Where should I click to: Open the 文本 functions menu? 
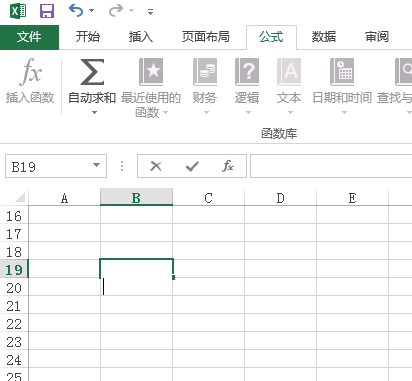tap(289, 87)
